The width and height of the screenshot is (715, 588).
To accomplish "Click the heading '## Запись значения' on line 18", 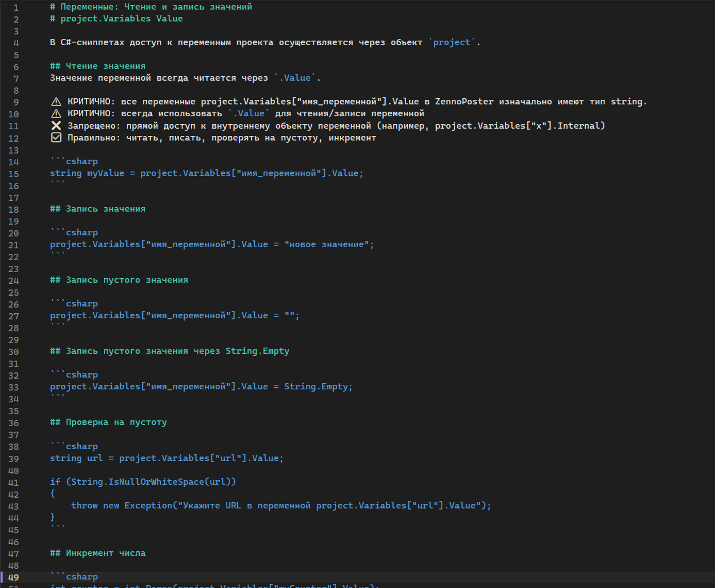I will [98, 209].
